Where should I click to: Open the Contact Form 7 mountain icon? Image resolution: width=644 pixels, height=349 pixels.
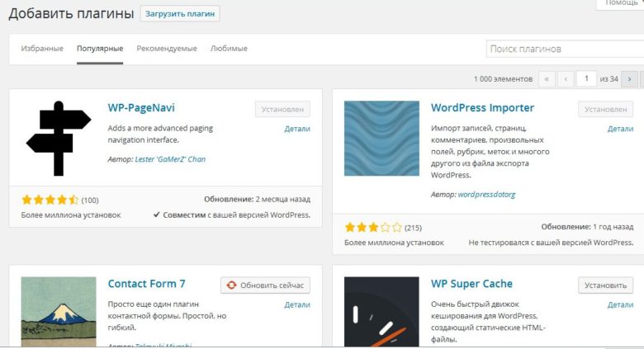(59, 312)
